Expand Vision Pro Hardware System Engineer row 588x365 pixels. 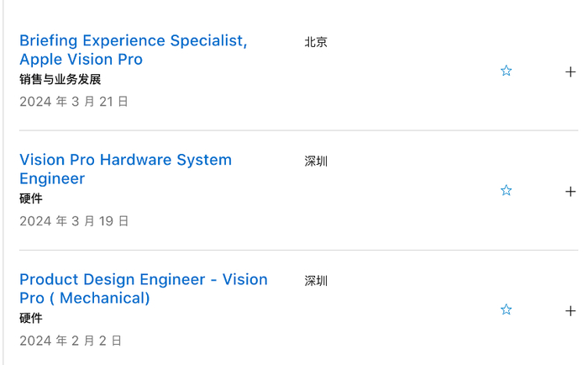(571, 191)
